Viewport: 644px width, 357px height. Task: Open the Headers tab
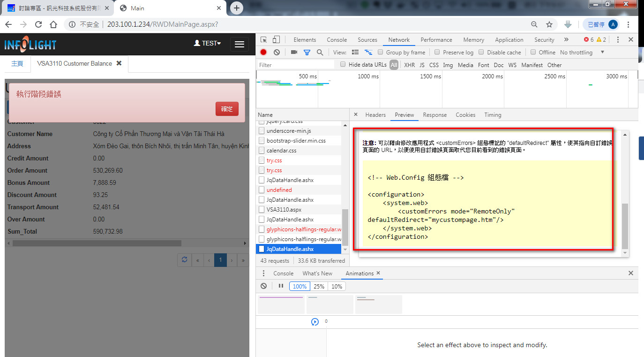375,114
